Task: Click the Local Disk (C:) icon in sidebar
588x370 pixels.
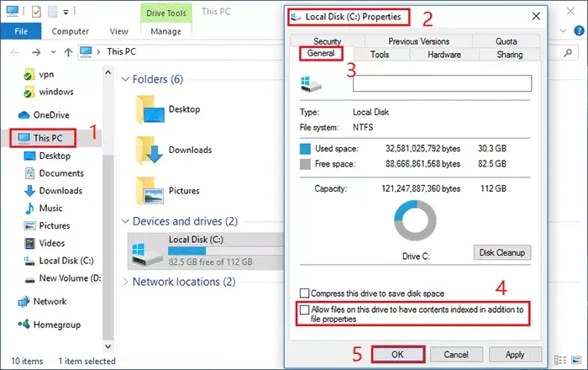Action: tap(29, 261)
